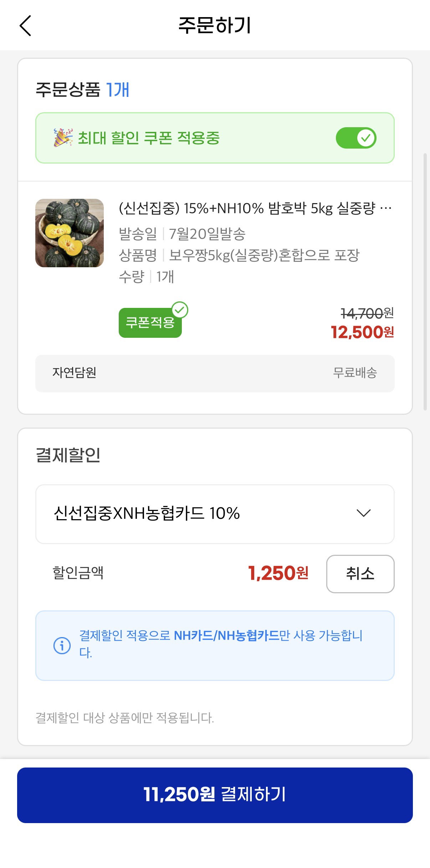Click the party popper coupon icon
This screenshot has width=430, height=868.
[63, 138]
